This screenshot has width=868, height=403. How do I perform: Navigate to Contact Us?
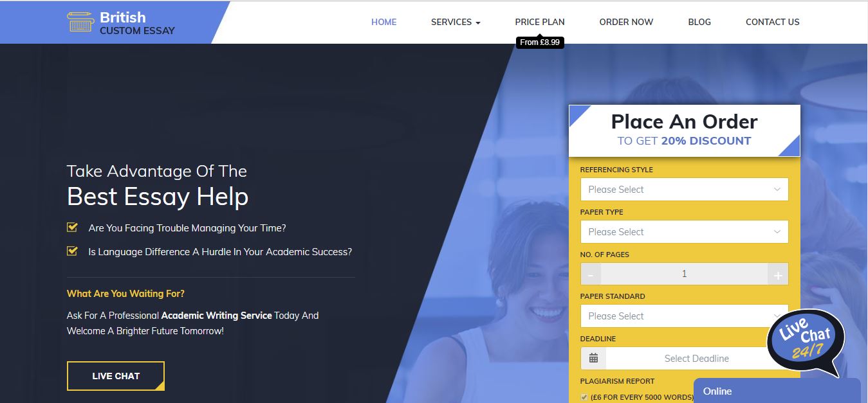pyautogui.click(x=772, y=22)
